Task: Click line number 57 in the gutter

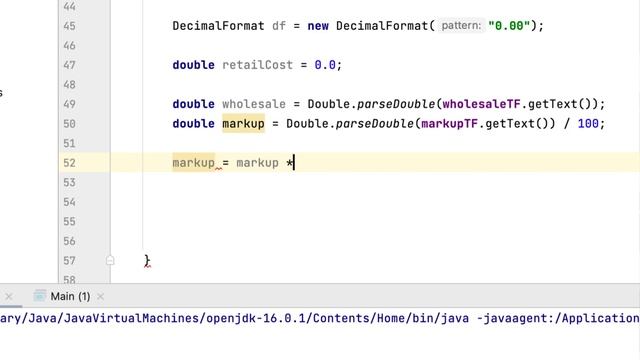Action: click(69, 260)
